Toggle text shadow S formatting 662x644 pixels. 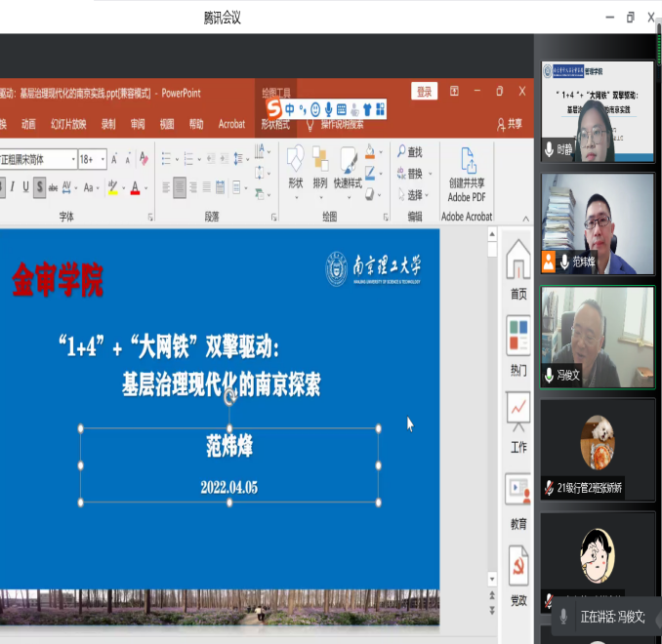(x=39, y=187)
